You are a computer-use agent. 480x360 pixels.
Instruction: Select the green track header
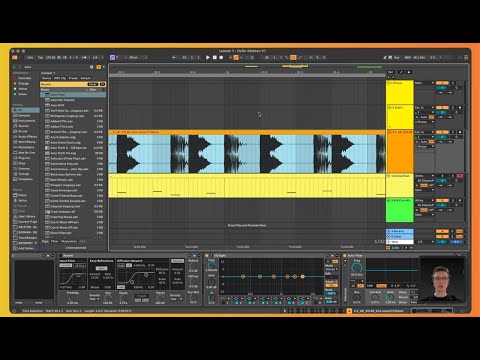point(400,210)
